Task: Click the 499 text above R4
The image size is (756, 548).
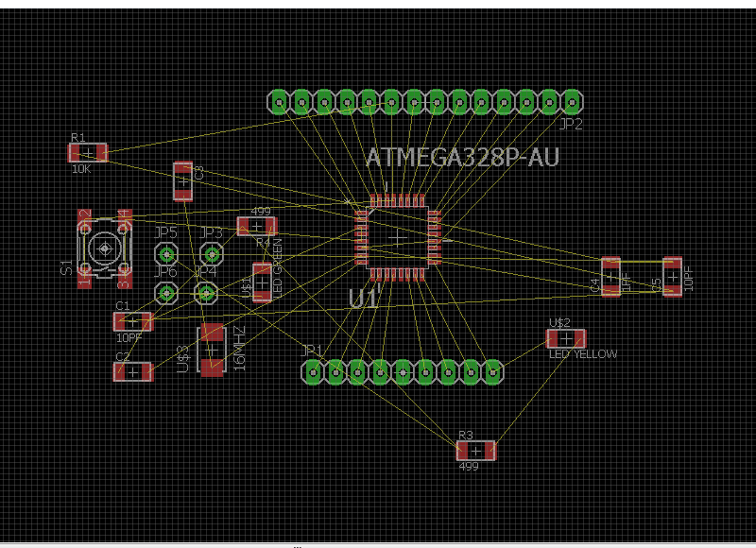Action: pos(261,211)
